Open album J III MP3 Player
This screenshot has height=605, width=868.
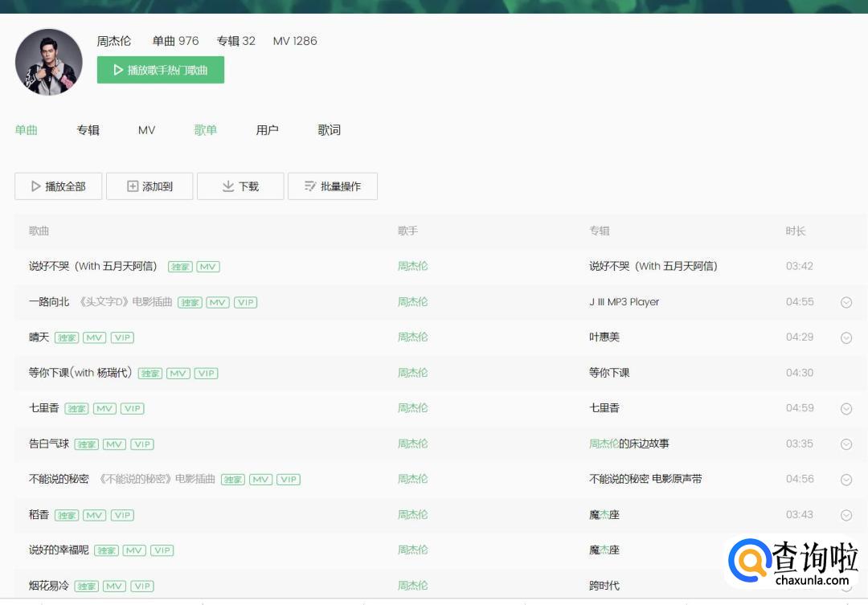point(624,301)
